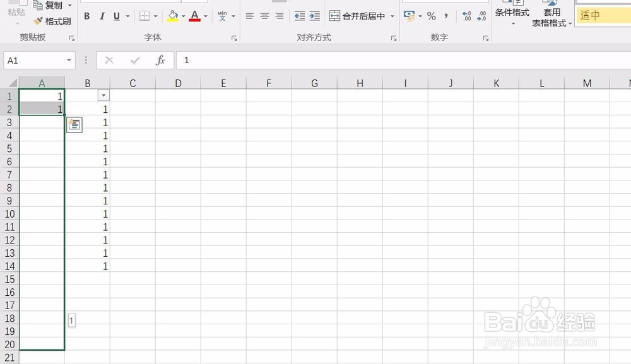
Task: Click the 格式刷 format painter
Action: click(x=52, y=21)
